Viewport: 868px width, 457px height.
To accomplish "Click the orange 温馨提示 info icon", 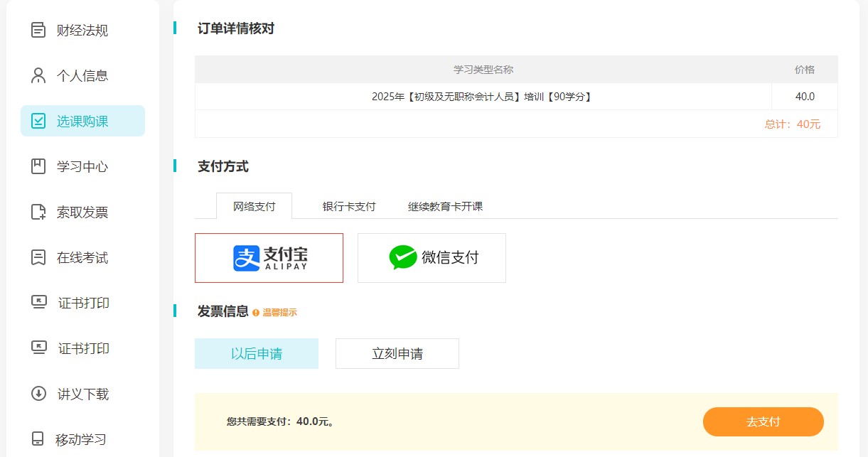I will click(256, 313).
